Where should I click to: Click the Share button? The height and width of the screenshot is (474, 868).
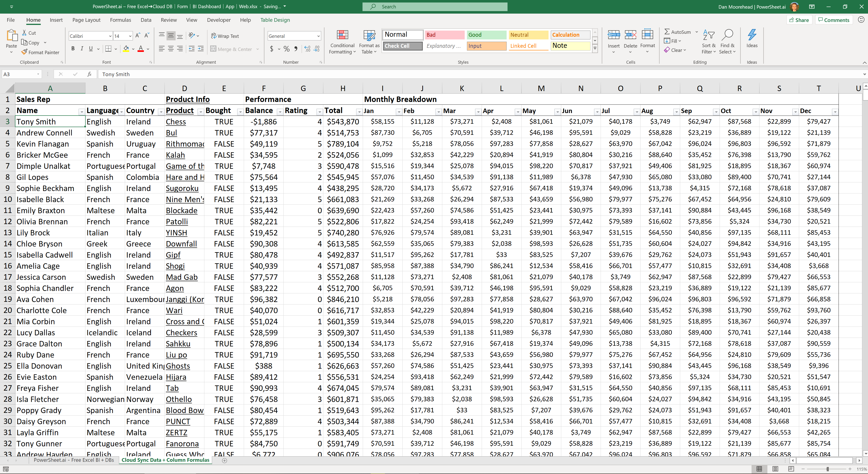click(799, 19)
